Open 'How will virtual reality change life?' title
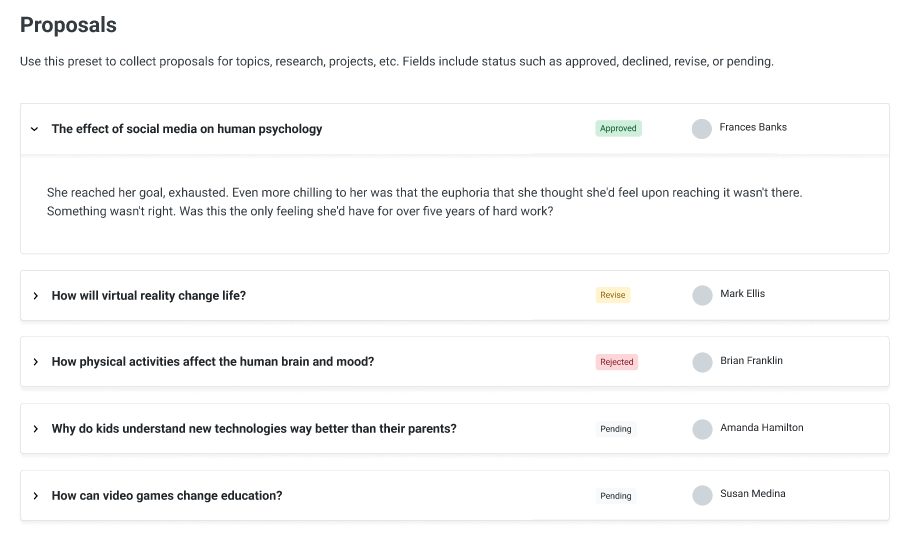 point(149,296)
